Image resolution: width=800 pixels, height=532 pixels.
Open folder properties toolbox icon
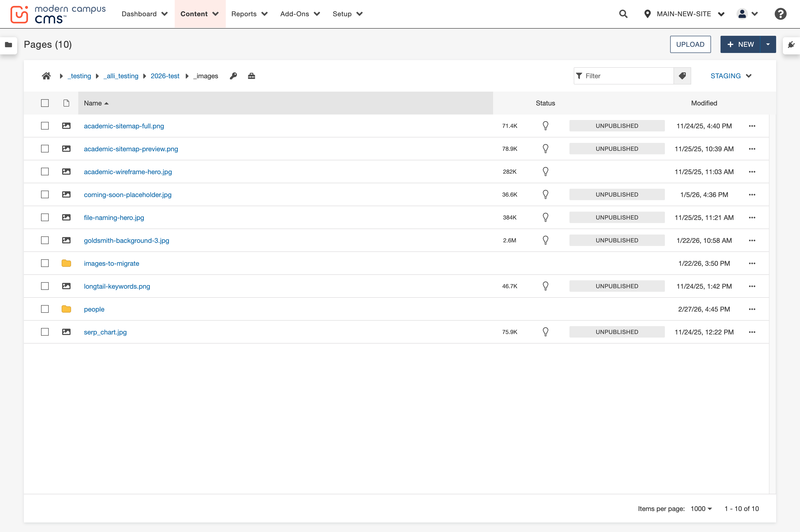252,76
